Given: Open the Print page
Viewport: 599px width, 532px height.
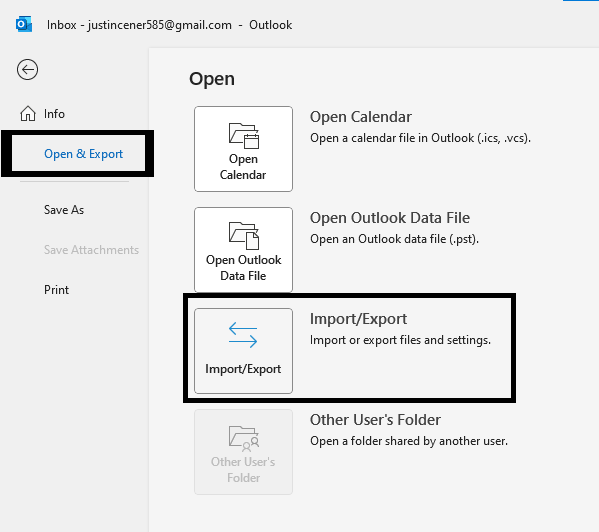Looking at the screenshot, I should [57, 290].
